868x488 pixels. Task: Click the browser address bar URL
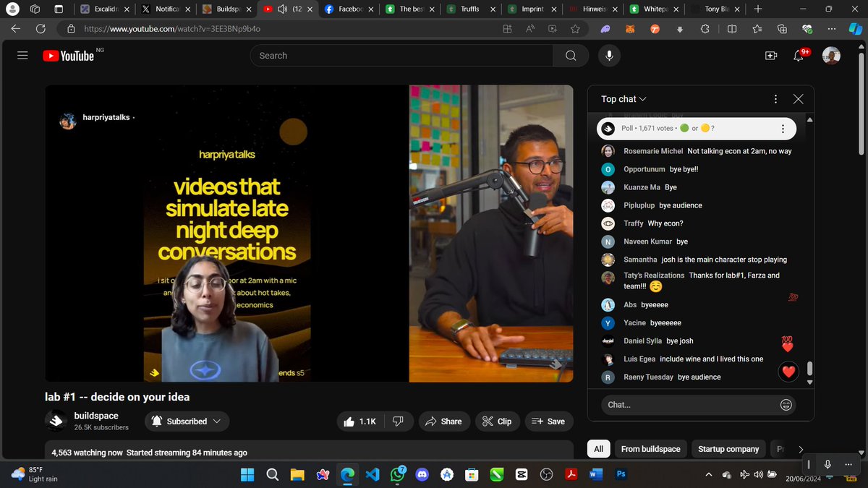tap(172, 29)
